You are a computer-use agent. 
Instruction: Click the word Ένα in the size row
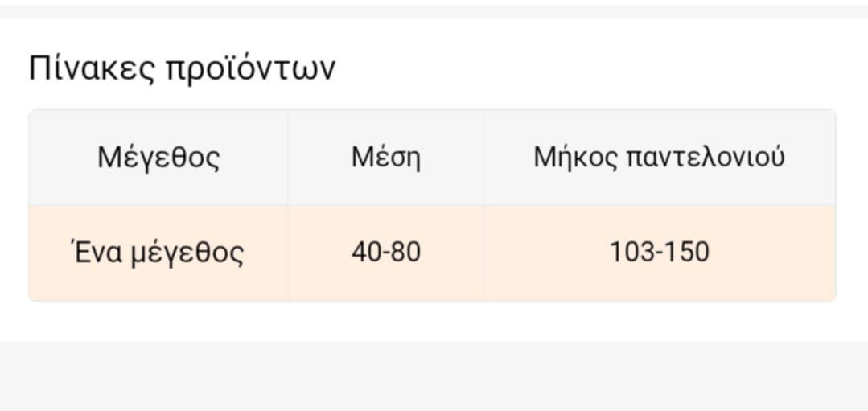point(97,253)
